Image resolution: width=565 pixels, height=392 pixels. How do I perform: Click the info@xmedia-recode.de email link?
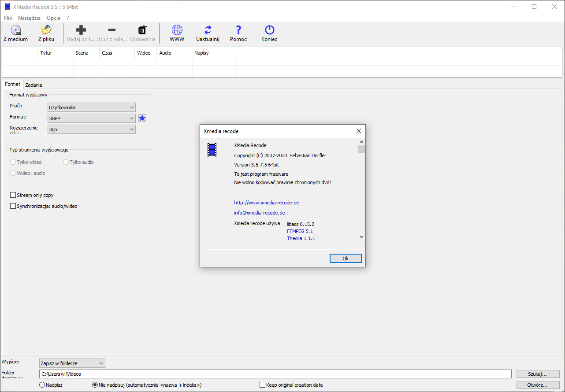pos(260,213)
